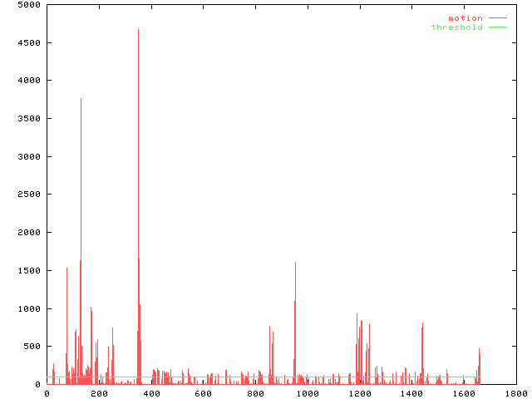Click the 1600 x-axis tick label
This screenshot has height=399, width=532.
[x=464, y=393]
